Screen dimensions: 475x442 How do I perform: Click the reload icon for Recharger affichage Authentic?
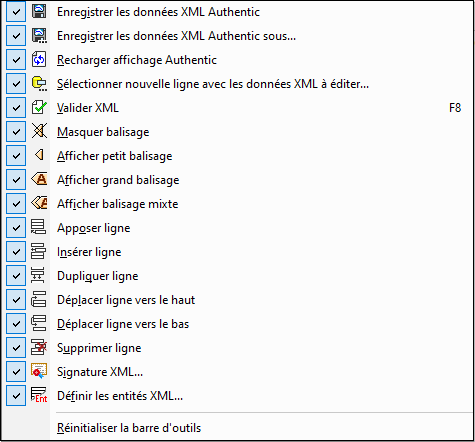pos(39,60)
